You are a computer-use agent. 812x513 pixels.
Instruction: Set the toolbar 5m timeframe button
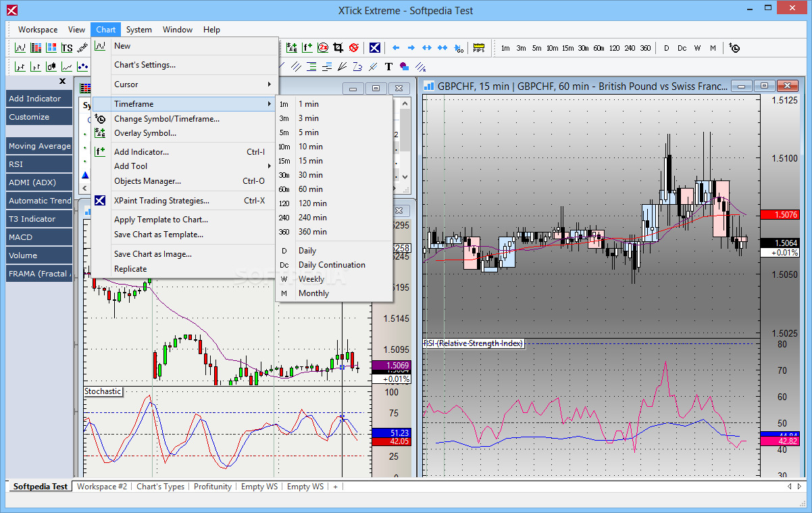(536, 48)
